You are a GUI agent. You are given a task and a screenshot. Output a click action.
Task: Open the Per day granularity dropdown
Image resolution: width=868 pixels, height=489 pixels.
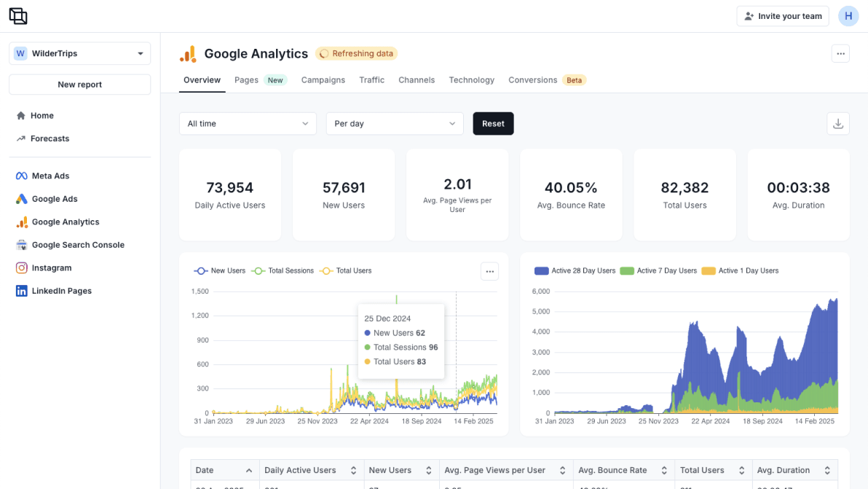(395, 124)
